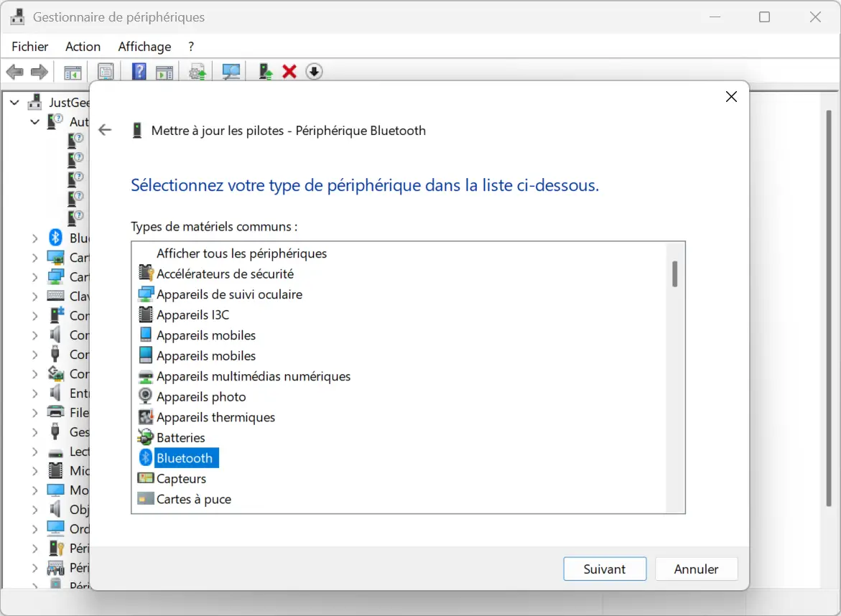
Task: Select 'Appareils multimédias numériques' in the list
Action: pos(253,375)
